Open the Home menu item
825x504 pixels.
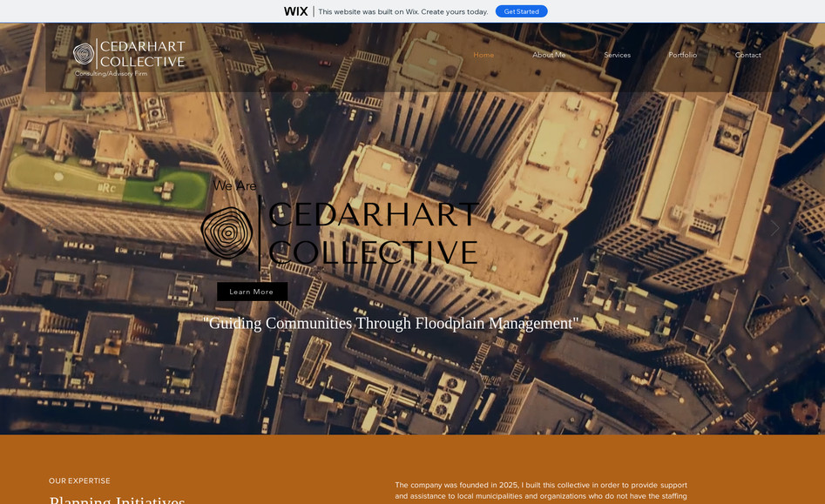[484, 55]
